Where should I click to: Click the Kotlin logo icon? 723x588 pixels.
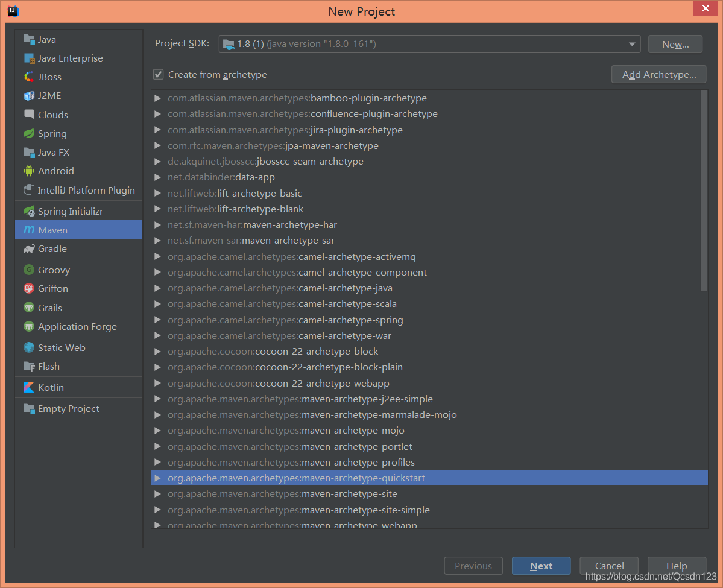[29, 387]
